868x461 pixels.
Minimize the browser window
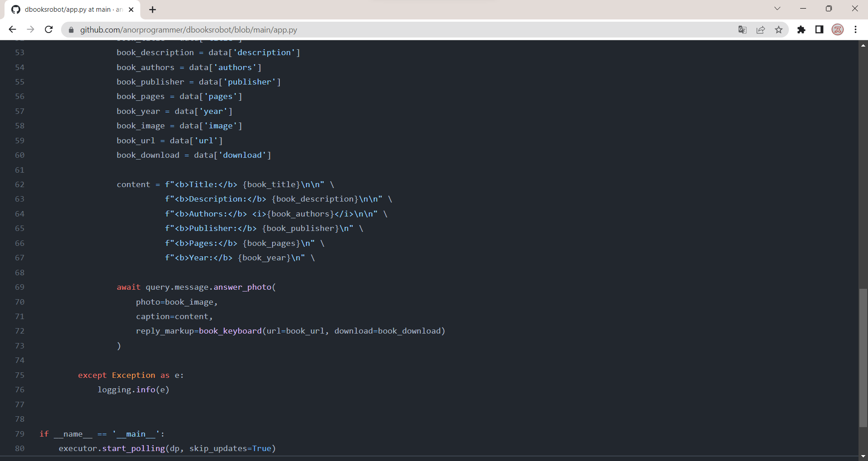click(x=803, y=9)
